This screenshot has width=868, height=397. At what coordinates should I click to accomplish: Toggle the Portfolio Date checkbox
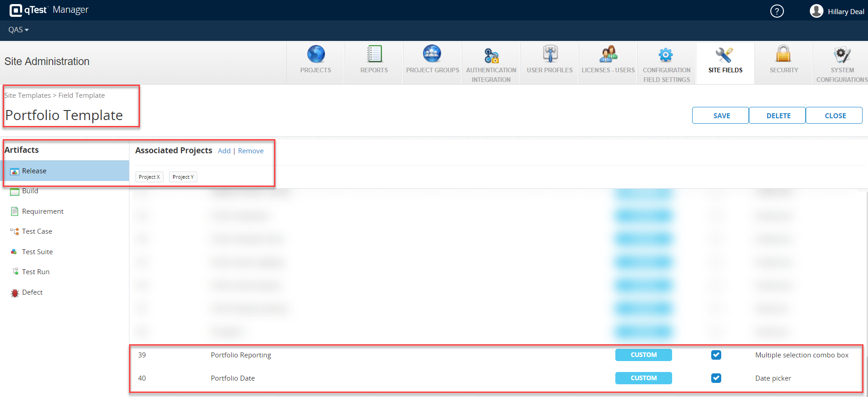[716, 378]
